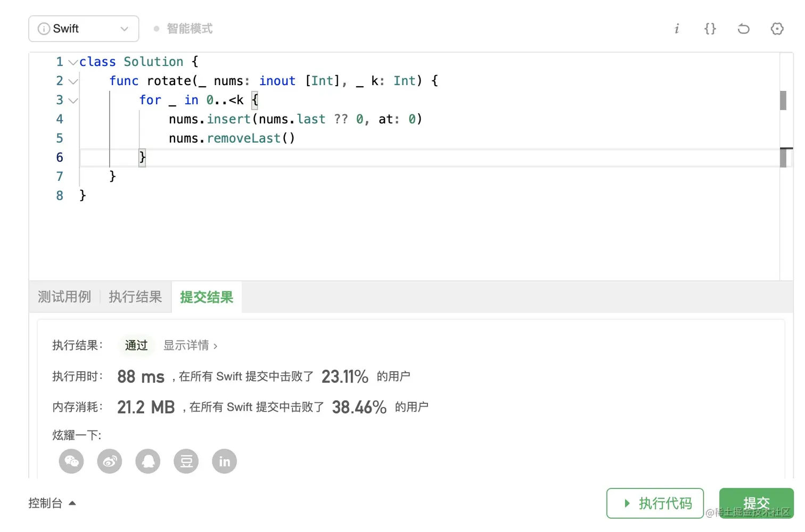Share result via LinkedIn icon
The height and width of the screenshot is (532, 805).
225,461
